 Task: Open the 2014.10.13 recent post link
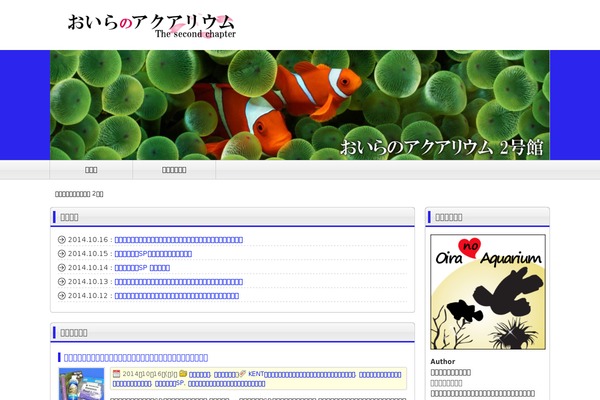[179, 282]
